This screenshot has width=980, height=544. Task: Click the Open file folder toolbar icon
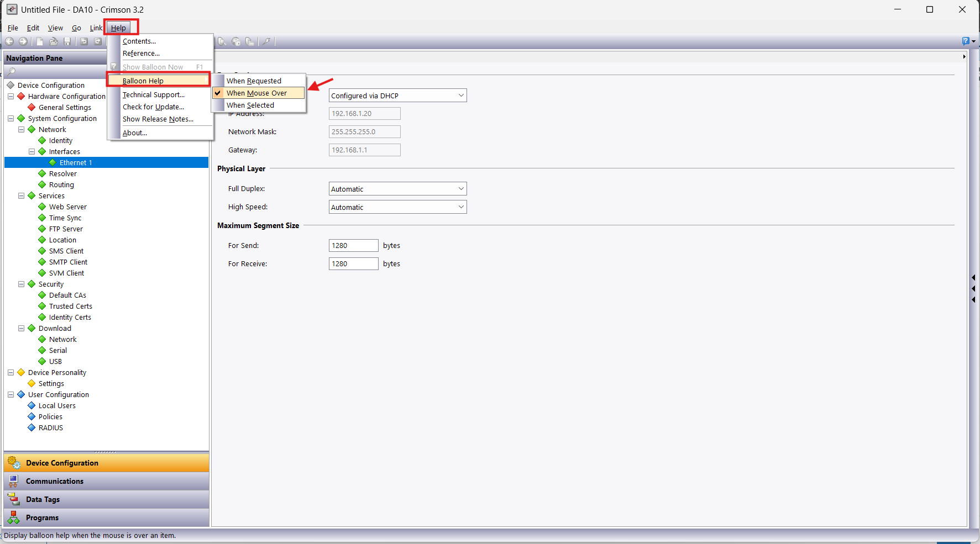click(54, 41)
